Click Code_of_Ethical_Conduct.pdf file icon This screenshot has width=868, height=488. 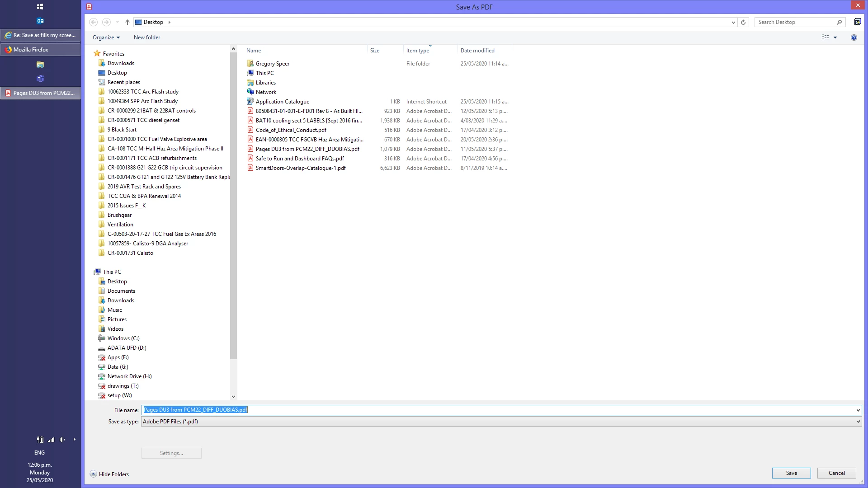coord(250,130)
